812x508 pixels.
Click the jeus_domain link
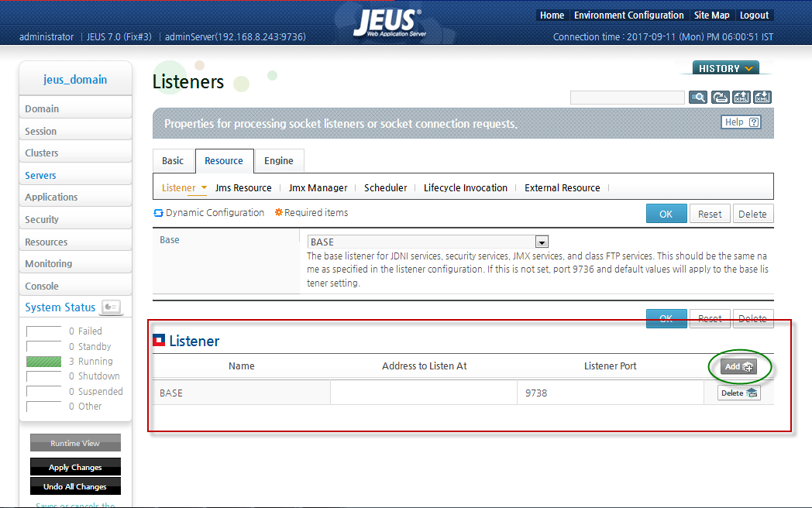click(75, 79)
